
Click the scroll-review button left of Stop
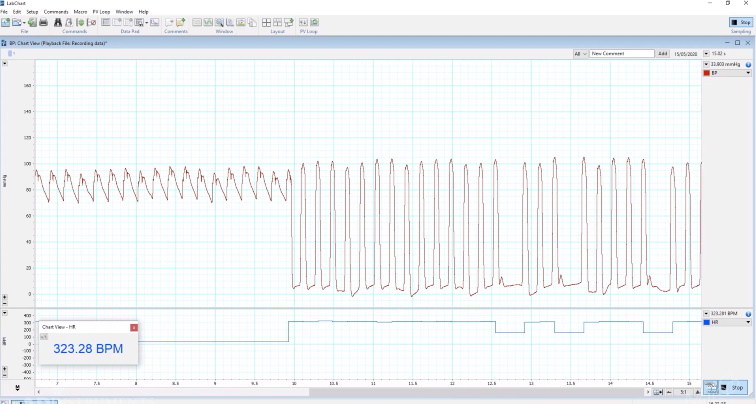point(710,387)
